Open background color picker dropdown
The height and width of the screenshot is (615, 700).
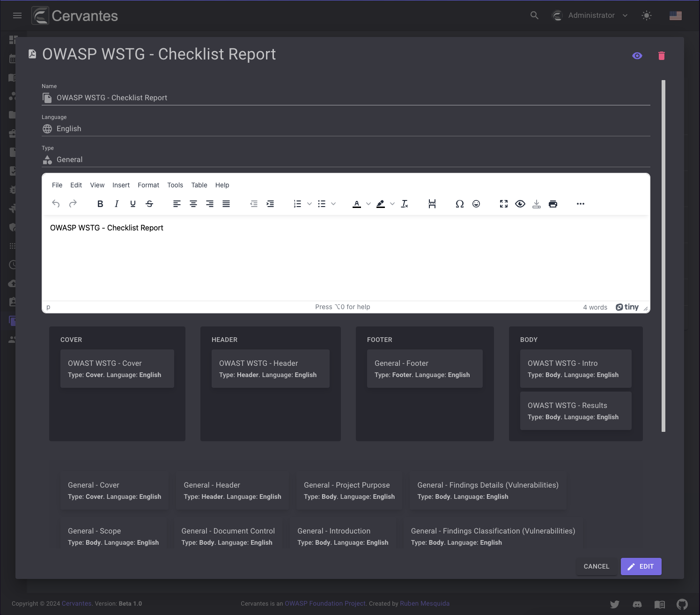point(392,204)
